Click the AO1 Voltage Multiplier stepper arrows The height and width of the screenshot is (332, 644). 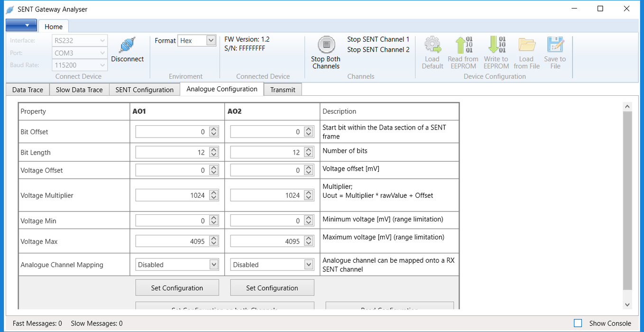pos(214,195)
